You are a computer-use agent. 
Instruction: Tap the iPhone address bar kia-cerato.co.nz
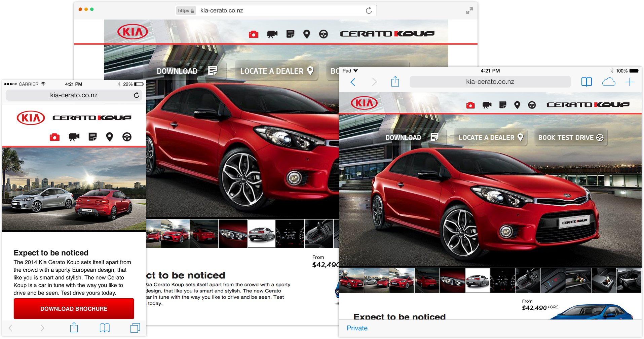74,95
